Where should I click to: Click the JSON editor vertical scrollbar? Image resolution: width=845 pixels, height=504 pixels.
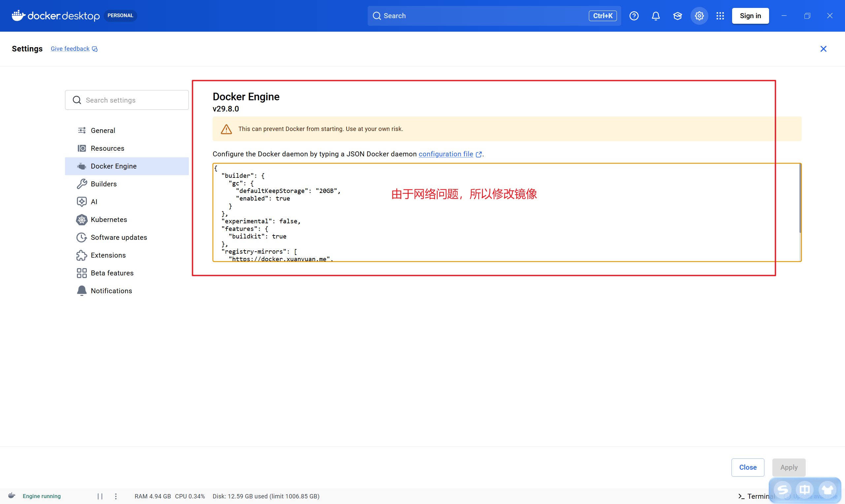click(800, 199)
